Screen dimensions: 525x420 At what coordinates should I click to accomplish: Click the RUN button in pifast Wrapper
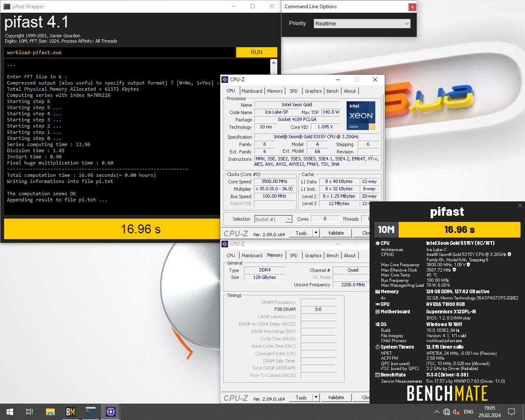pyautogui.click(x=256, y=52)
